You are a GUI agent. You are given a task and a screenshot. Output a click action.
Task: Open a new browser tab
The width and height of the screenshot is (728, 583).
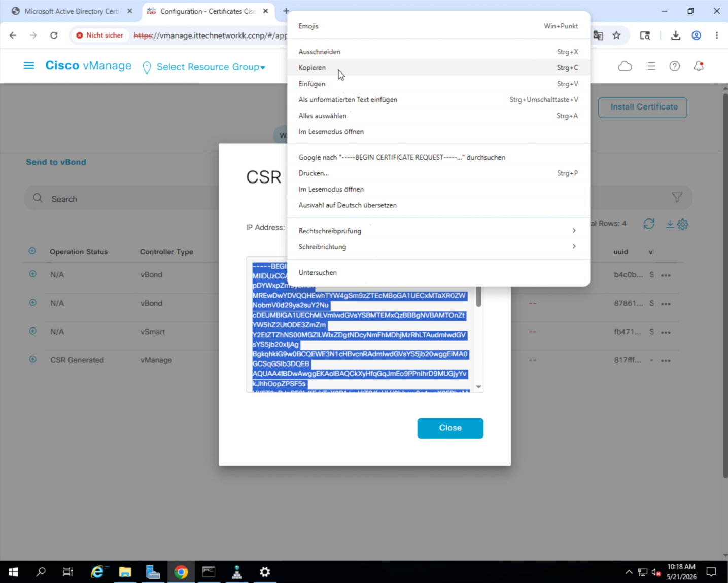point(286,11)
